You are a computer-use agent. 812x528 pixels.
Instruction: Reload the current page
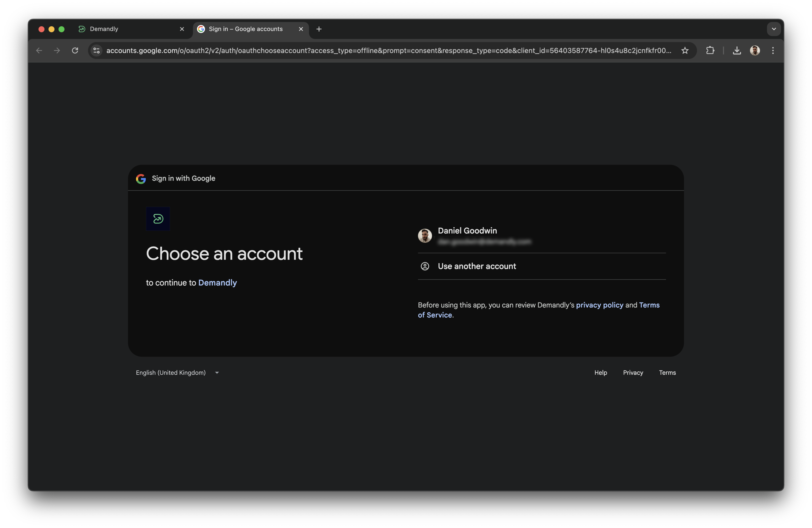coord(75,50)
